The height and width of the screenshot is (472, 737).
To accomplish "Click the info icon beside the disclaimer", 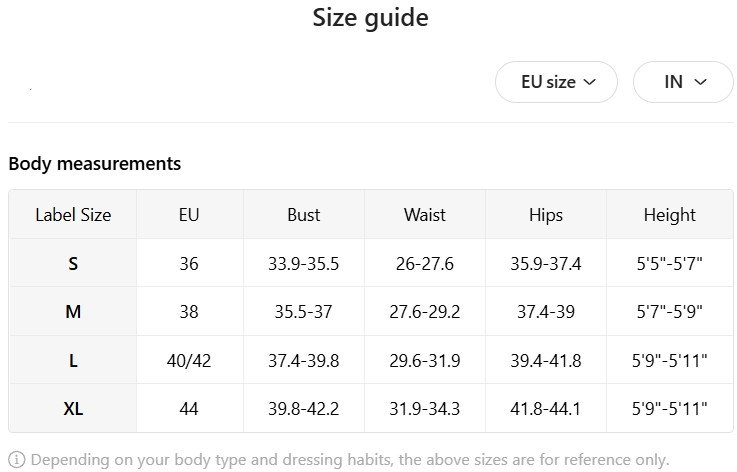I will click(17, 460).
